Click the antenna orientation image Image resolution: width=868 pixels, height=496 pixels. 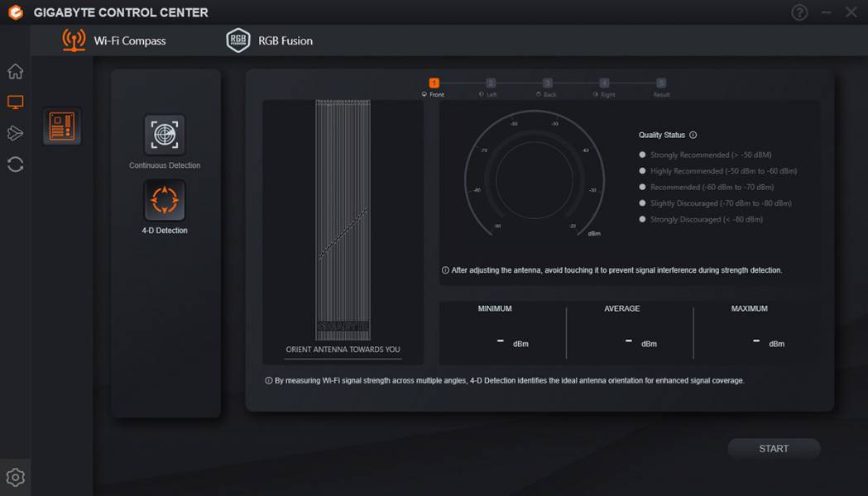click(343, 220)
